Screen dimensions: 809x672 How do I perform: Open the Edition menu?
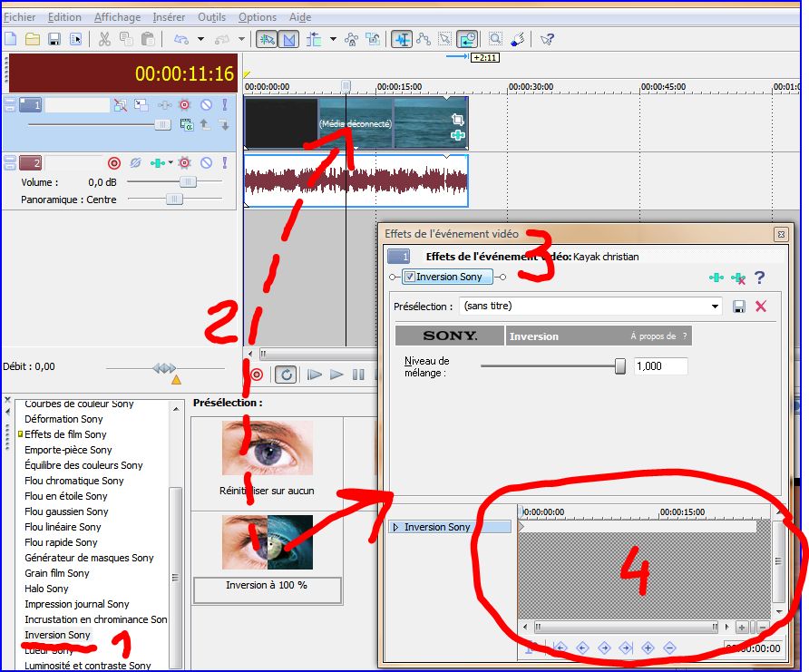pyautogui.click(x=64, y=17)
